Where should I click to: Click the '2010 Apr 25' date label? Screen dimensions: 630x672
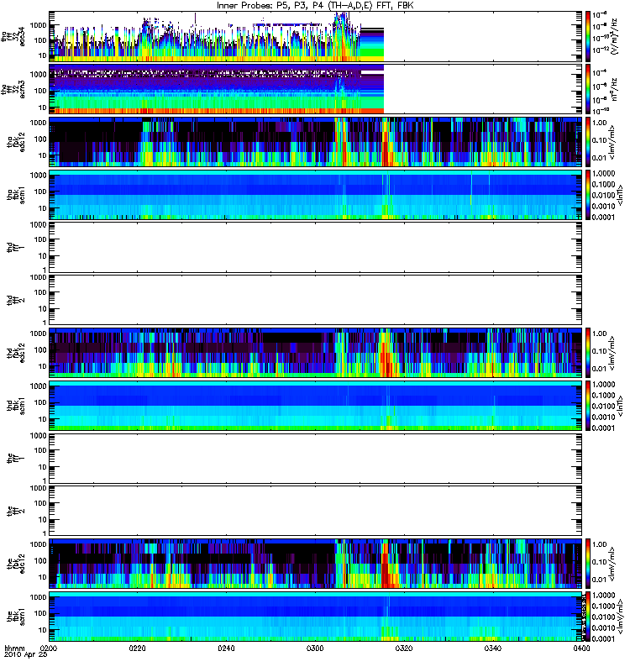(26, 655)
